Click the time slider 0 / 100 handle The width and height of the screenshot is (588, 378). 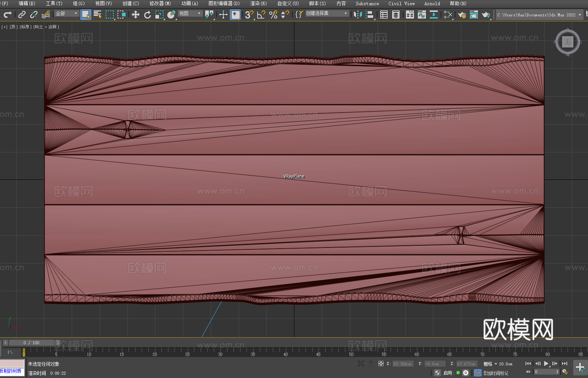pos(32,343)
